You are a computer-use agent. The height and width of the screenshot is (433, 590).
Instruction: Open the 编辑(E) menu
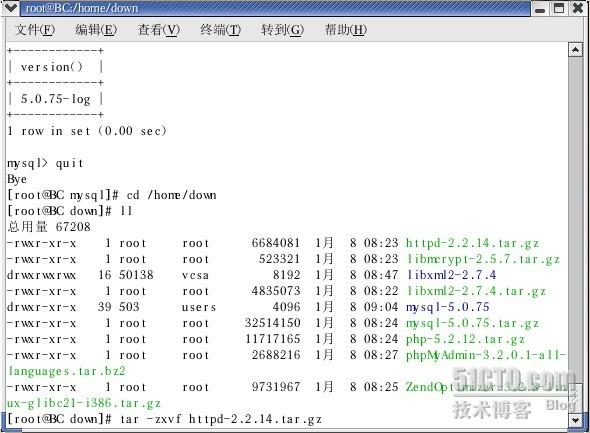tap(96, 29)
